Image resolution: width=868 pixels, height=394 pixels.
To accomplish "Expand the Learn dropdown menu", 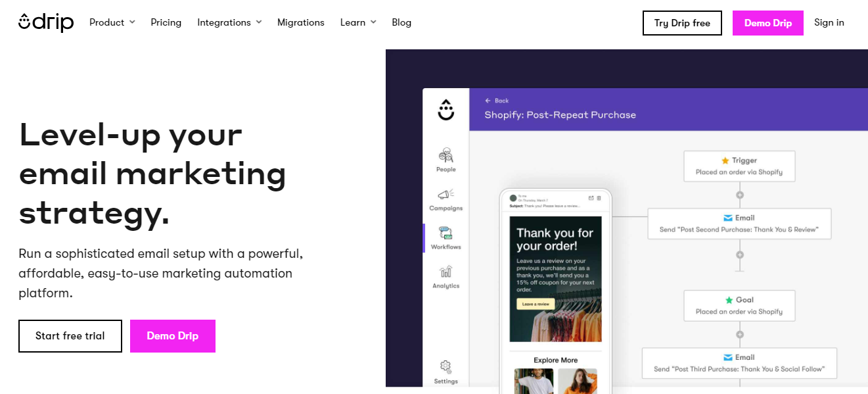I will click(x=358, y=22).
